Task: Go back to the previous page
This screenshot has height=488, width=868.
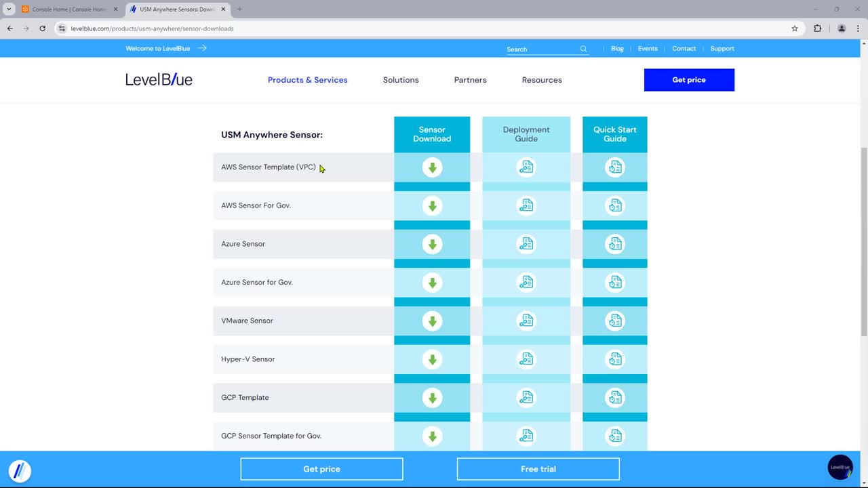Action: [9, 28]
